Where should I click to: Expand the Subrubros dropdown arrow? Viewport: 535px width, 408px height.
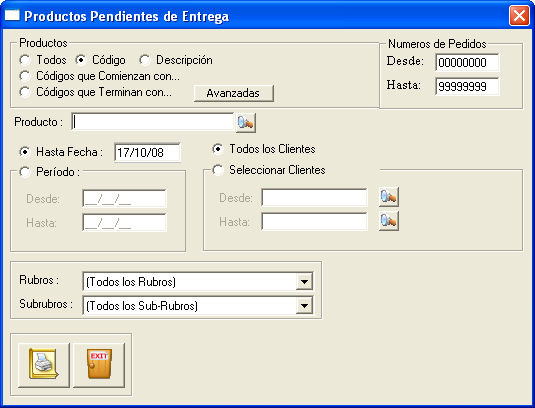pos(304,306)
